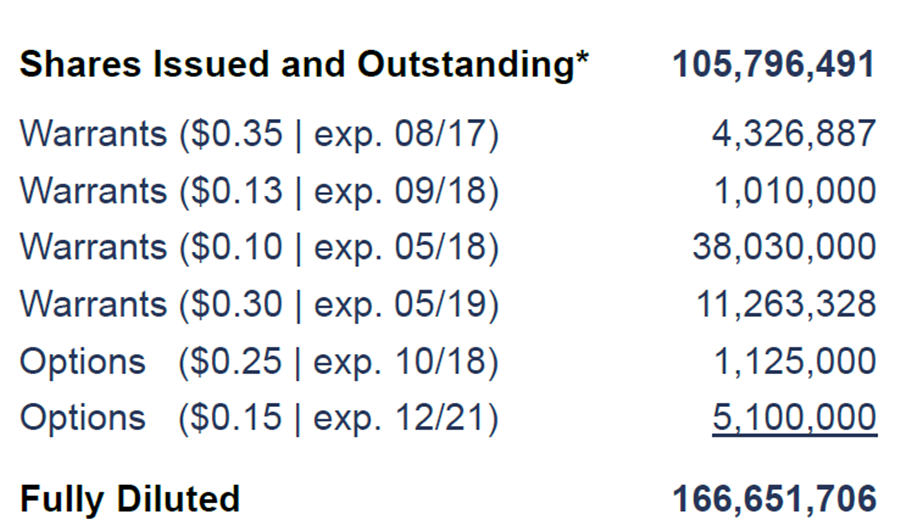Click the Options $0.25 row label
900x525 pixels.
pyautogui.click(x=258, y=361)
